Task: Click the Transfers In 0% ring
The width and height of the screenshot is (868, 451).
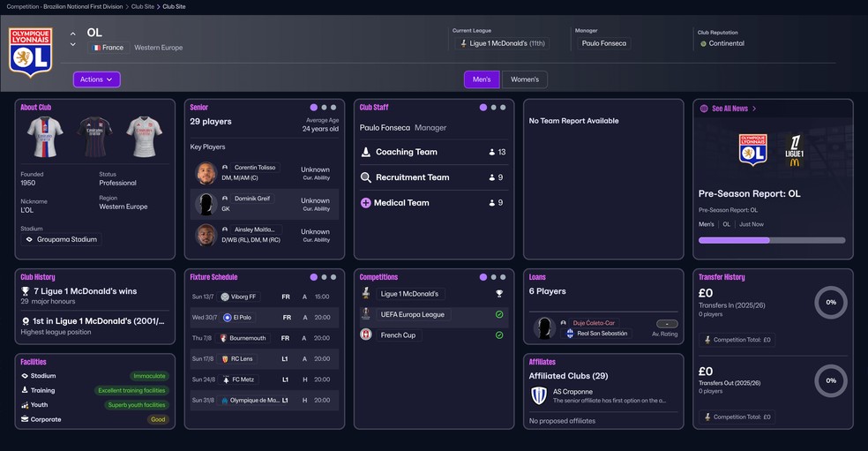Action: tap(830, 303)
